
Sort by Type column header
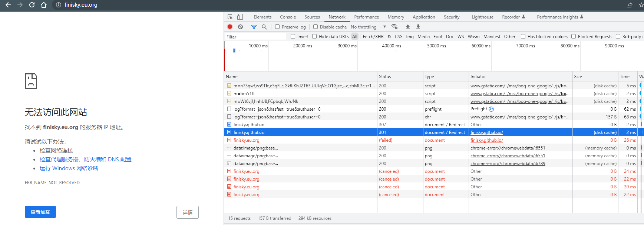pyautogui.click(x=446, y=77)
